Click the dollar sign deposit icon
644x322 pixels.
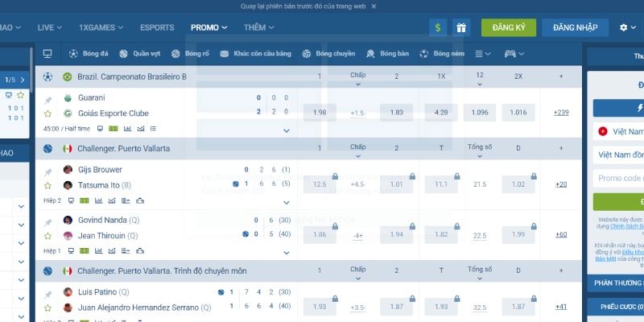click(x=438, y=27)
